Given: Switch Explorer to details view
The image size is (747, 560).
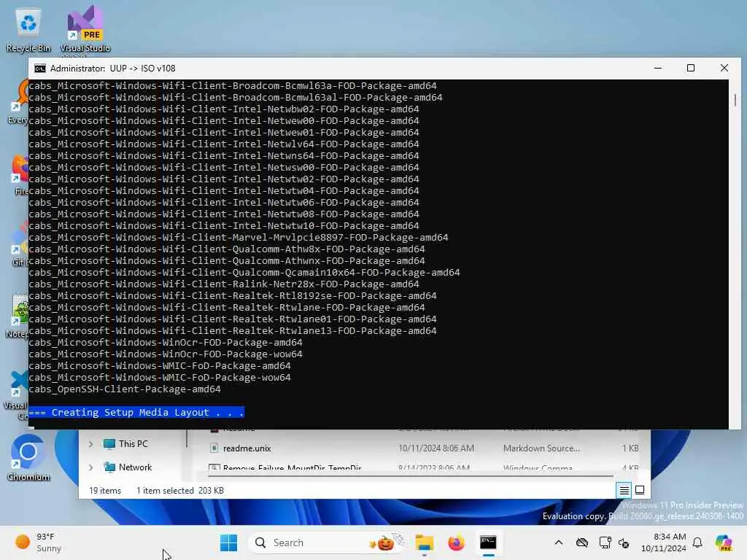Looking at the screenshot, I should 624,490.
